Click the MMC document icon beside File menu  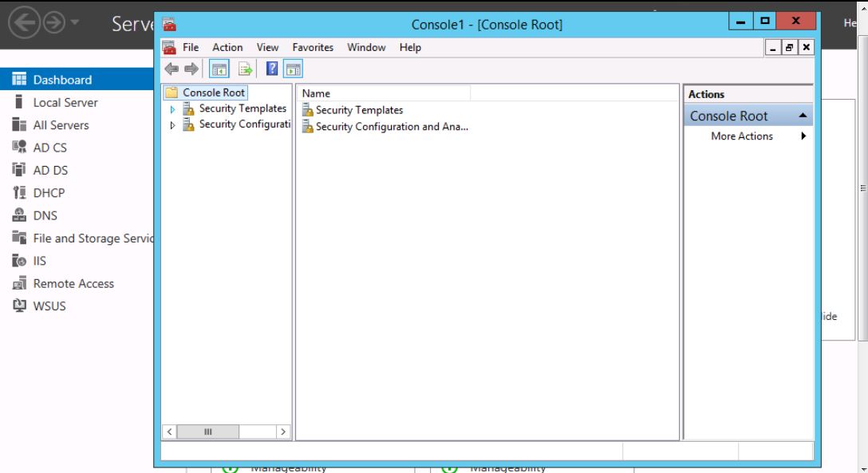click(169, 48)
